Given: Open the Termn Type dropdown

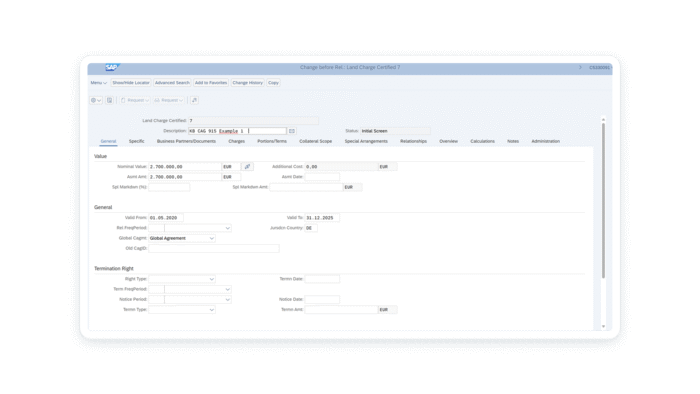Looking at the screenshot, I should pyautogui.click(x=212, y=310).
